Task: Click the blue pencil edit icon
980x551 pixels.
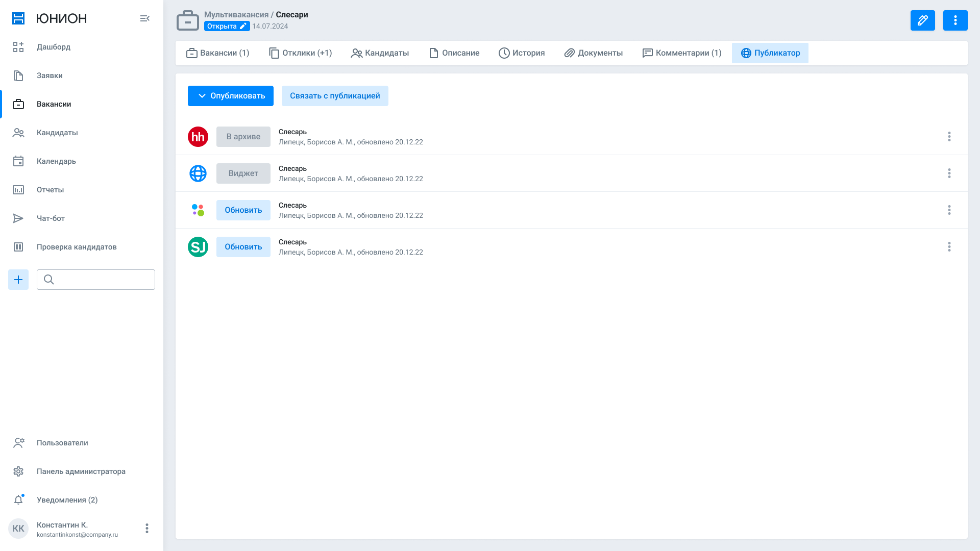Action: pos(922,20)
